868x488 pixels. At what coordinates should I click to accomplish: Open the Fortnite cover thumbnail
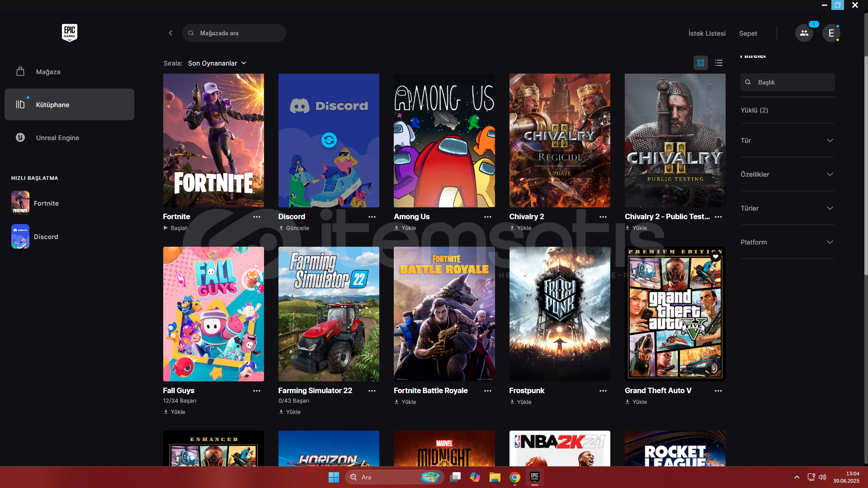pos(213,141)
